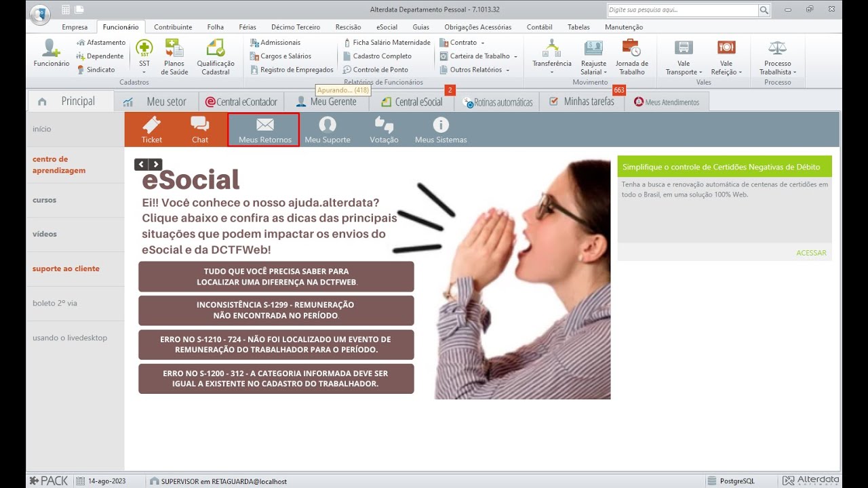Image resolution: width=868 pixels, height=488 pixels.
Task: Show the next banner slide
Action: tap(156, 164)
